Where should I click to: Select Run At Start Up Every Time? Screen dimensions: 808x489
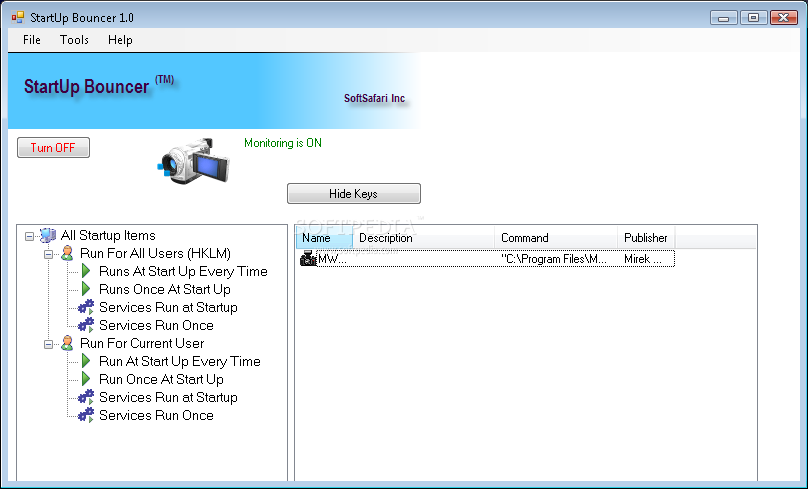179,362
